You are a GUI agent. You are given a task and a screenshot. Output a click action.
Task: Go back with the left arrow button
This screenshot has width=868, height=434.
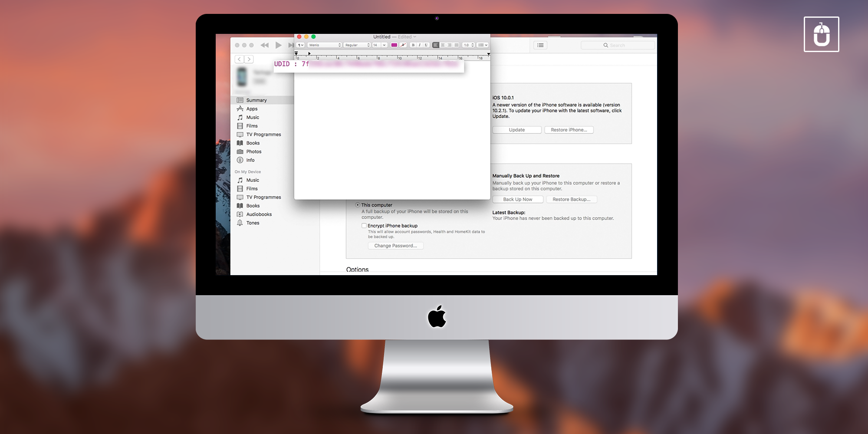tap(239, 59)
